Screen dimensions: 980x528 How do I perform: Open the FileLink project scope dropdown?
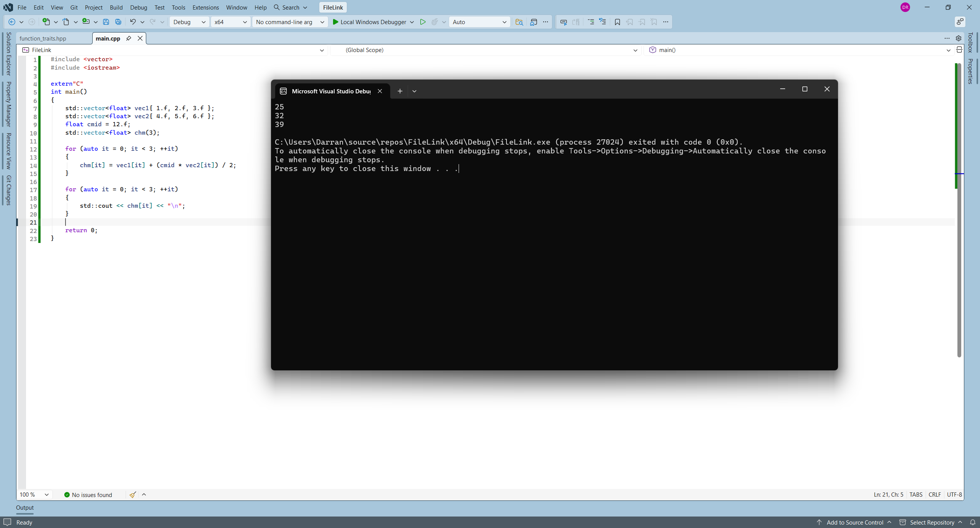(173, 50)
